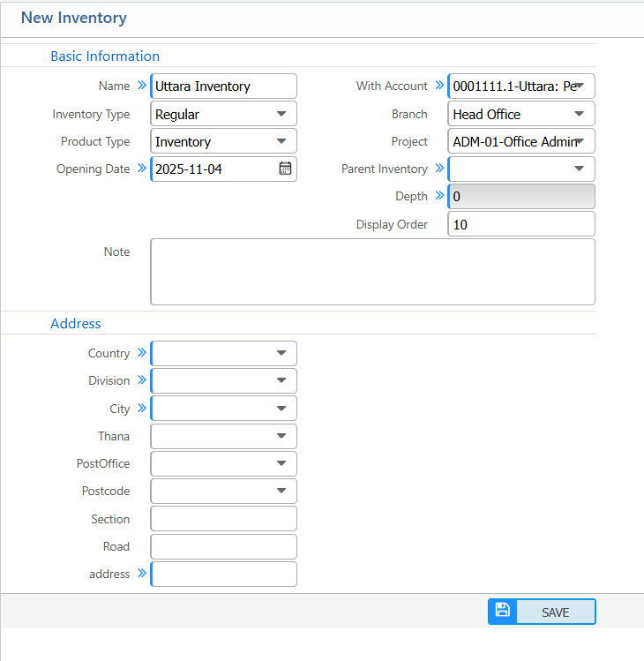Click the double-arrow icon beside Depth
This screenshot has height=661, width=644.
click(x=438, y=196)
